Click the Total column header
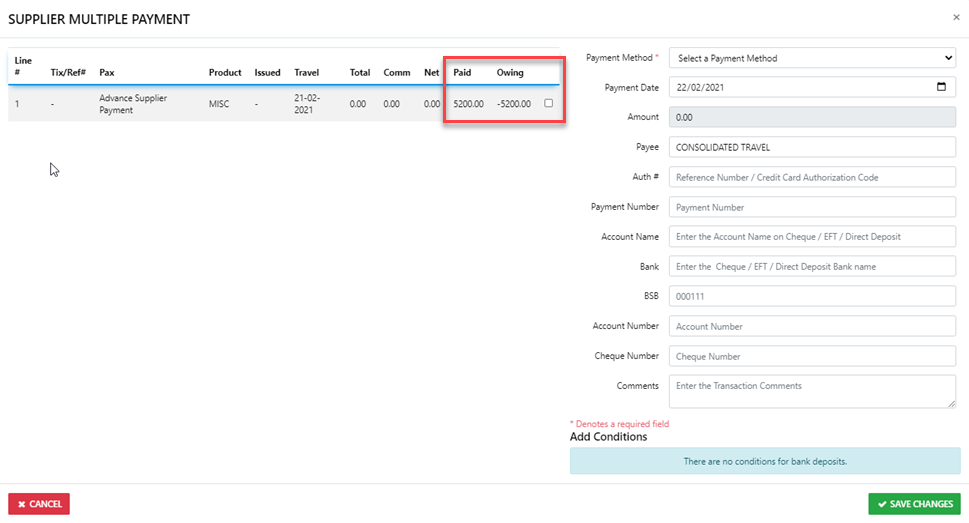Viewport: 969px width, 523px height. pyautogui.click(x=360, y=72)
